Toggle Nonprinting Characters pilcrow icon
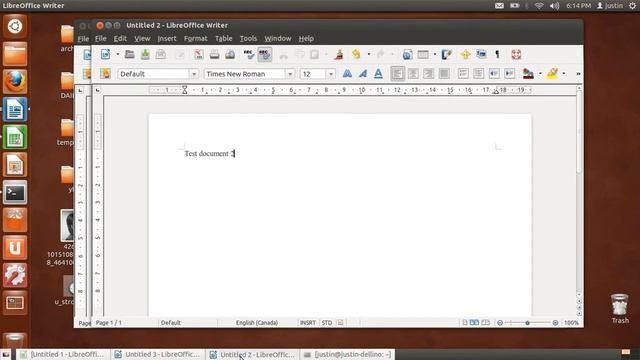 [497, 54]
